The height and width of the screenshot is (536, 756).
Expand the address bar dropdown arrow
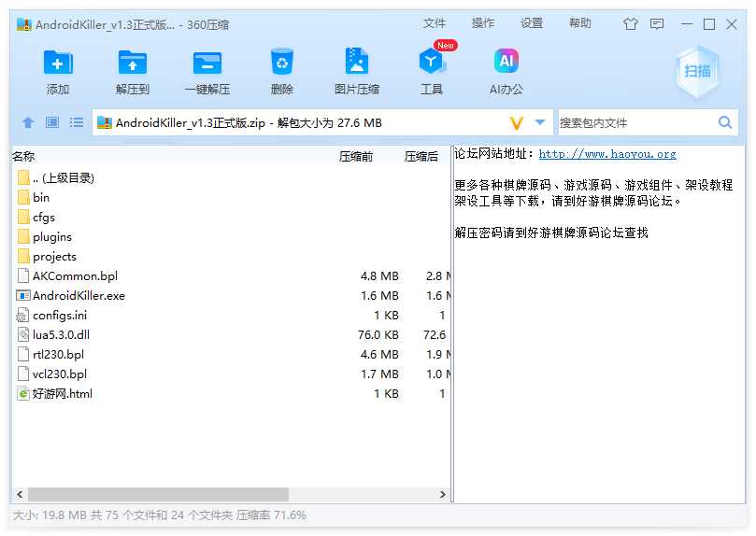pyautogui.click(x=540, y=122)
